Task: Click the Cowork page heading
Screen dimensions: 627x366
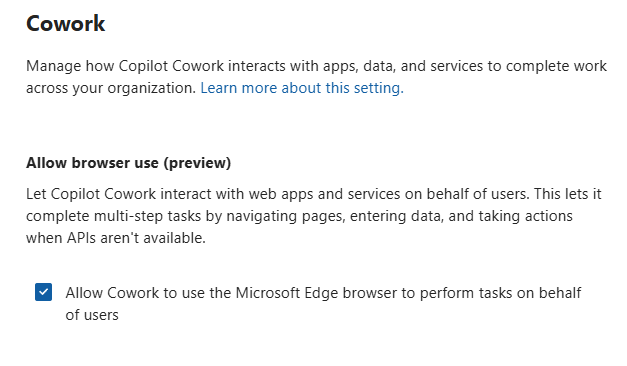Action: (66, 23)
